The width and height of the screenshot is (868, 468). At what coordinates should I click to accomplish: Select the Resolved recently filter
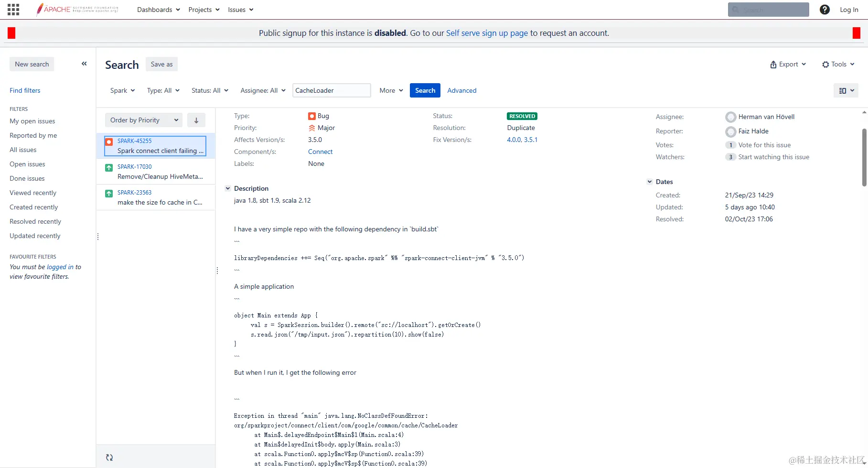click(35, 221)
